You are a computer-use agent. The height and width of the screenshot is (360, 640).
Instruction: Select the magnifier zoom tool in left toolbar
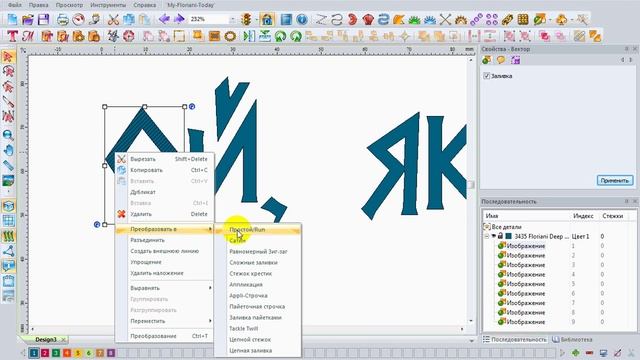pyautogui.click(x=8, y=135)
